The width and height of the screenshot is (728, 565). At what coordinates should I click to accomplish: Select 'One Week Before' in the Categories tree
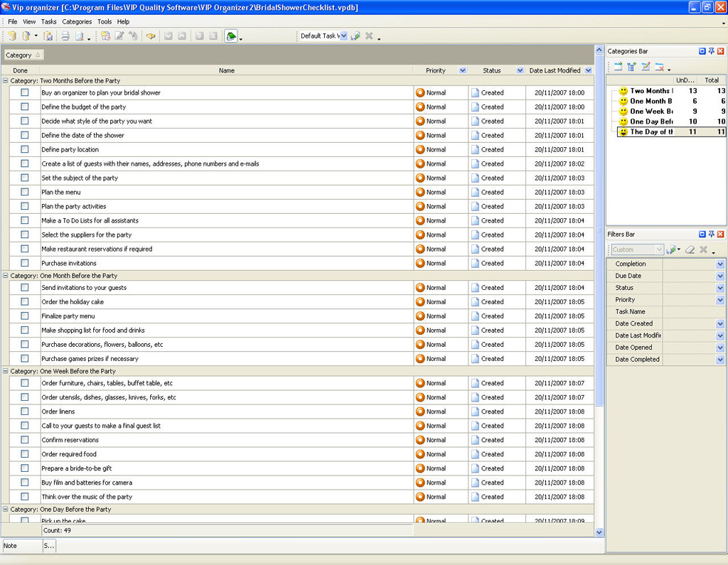point(651,112)
